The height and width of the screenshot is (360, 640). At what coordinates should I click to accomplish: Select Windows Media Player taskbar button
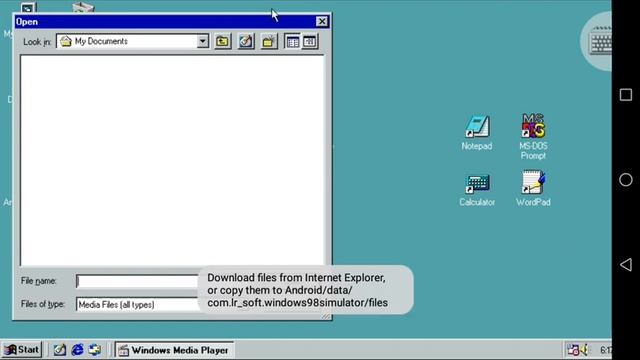174,350
